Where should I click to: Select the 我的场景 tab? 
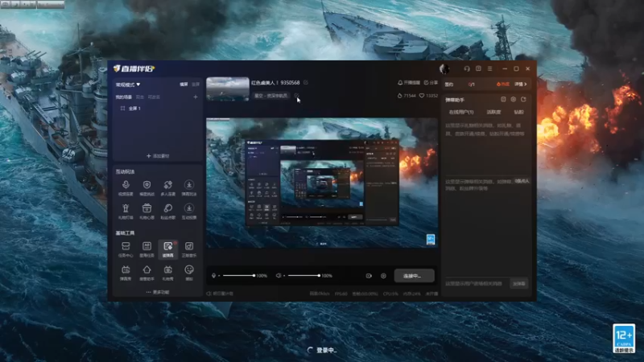[x=123, y=97]
